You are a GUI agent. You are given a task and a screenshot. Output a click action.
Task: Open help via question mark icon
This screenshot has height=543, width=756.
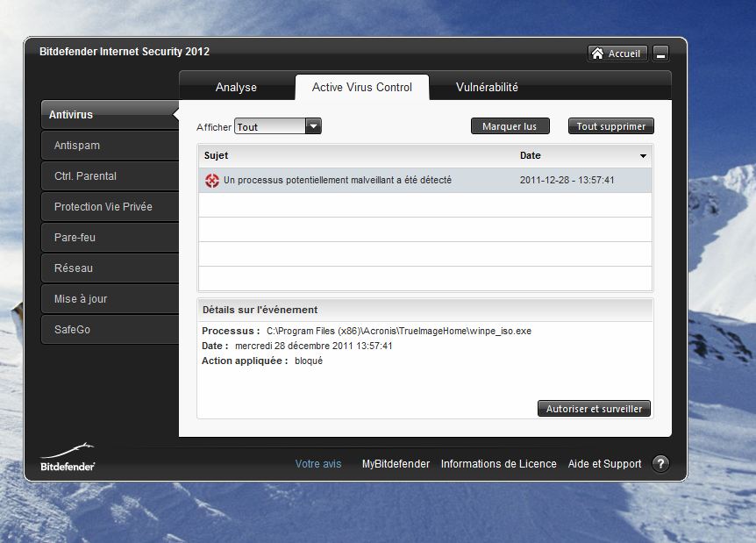pos(660,464)
